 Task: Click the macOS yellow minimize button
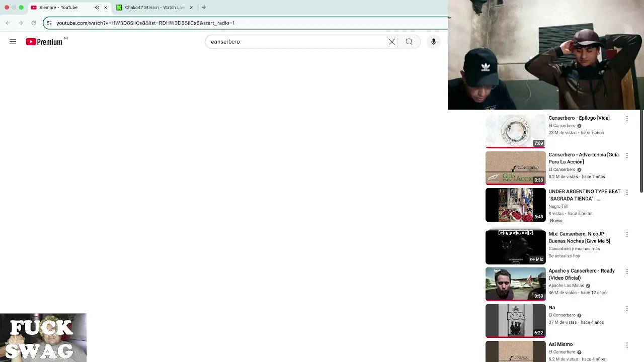tap(14, 8)
